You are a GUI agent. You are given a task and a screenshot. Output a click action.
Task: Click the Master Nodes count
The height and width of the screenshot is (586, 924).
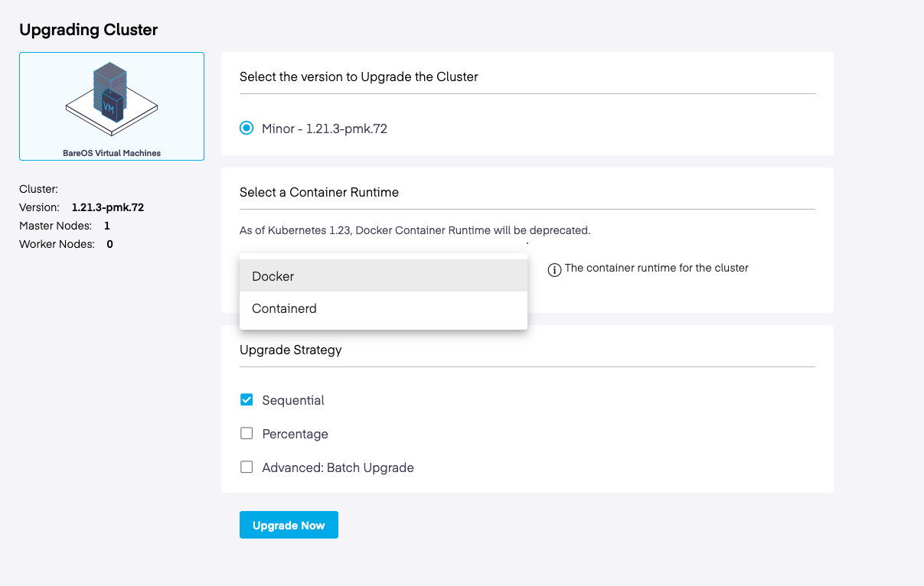point(107,226)
